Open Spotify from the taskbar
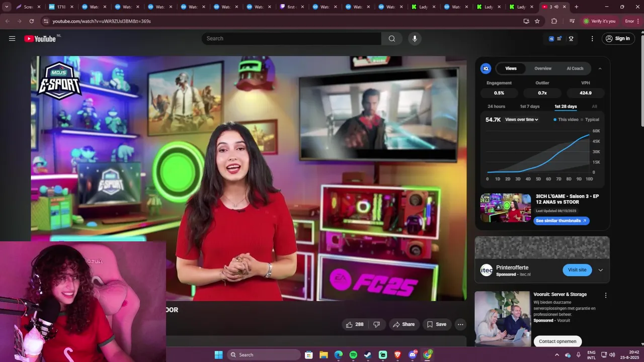This screenshot has width=644, height=362. click(353, 355)
